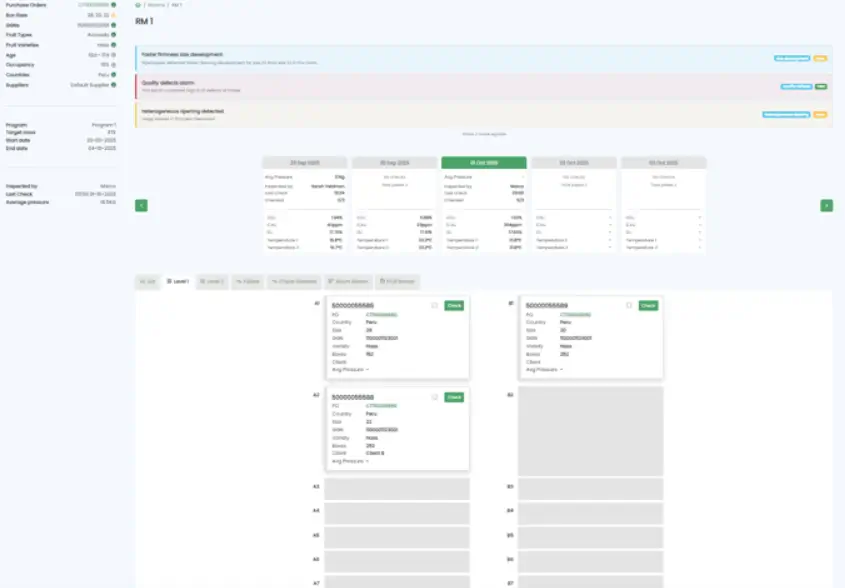The width and height of the screenshot is (845, 588).
Task: Click green status icon beside Countries
Action: point(114,74)
